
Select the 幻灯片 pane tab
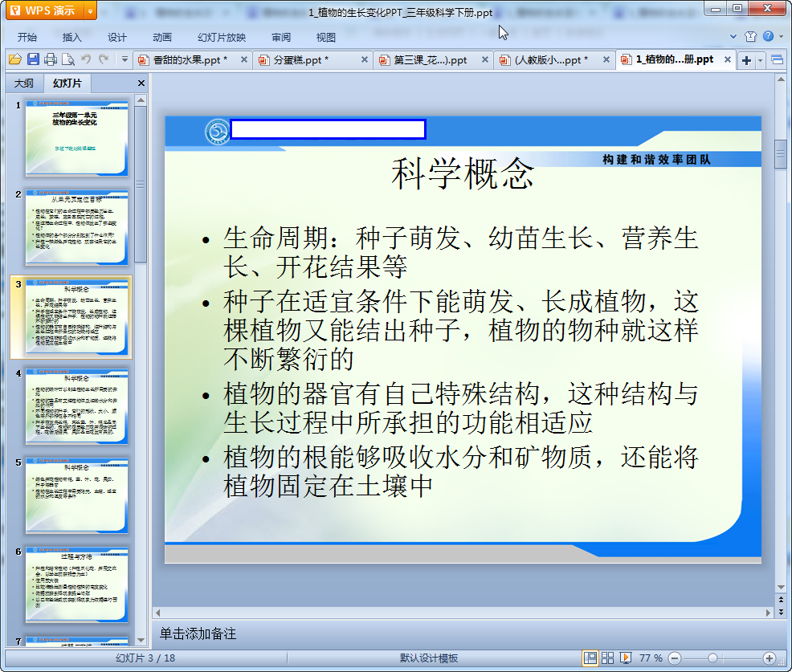click(x=67, y=83)
